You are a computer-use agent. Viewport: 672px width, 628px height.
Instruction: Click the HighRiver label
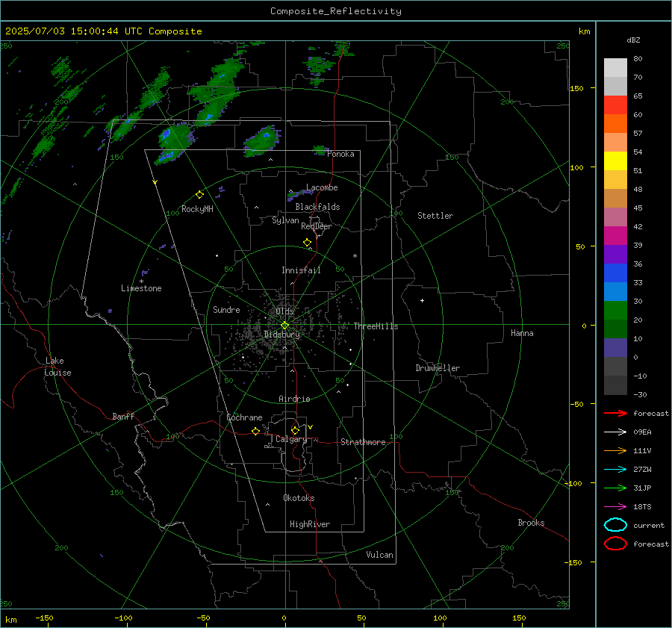[x=310, y=524]
